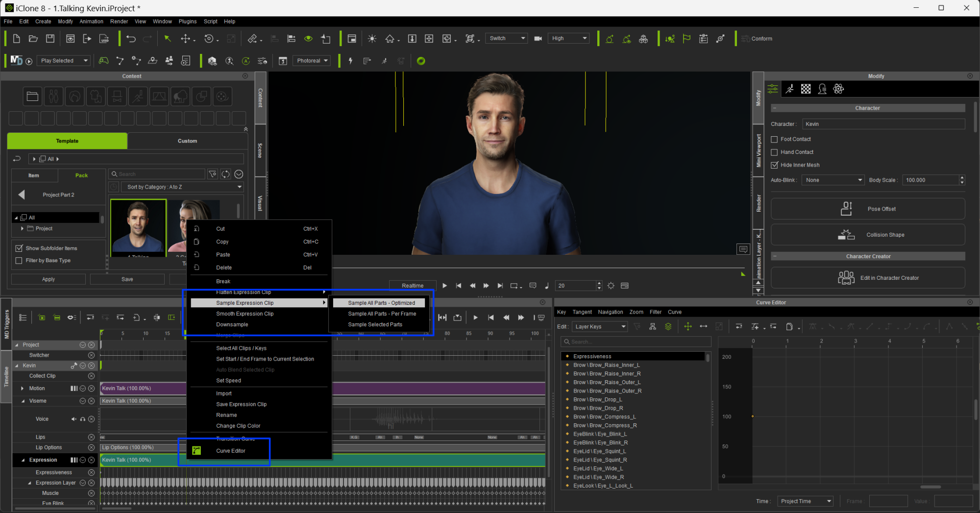Screen dimensions: 980x513
Task: Click the Home view icon
Action: 390,39
